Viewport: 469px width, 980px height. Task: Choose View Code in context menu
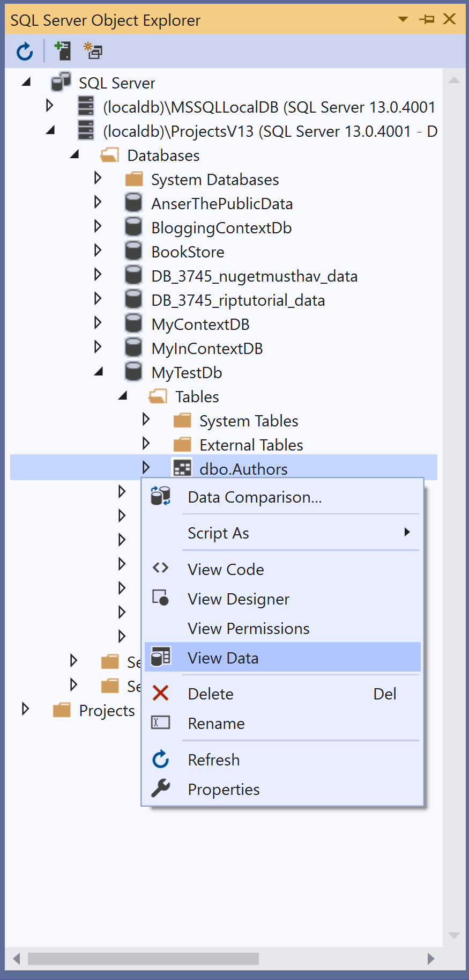pos(282,569)
